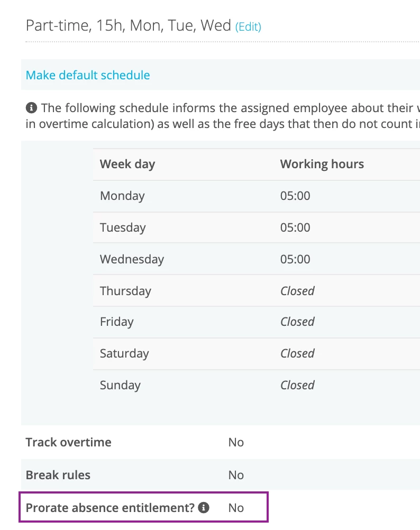Screen dimensions: 420x530
Task: Click Sunday Closed status
Action: pos(297,385)
